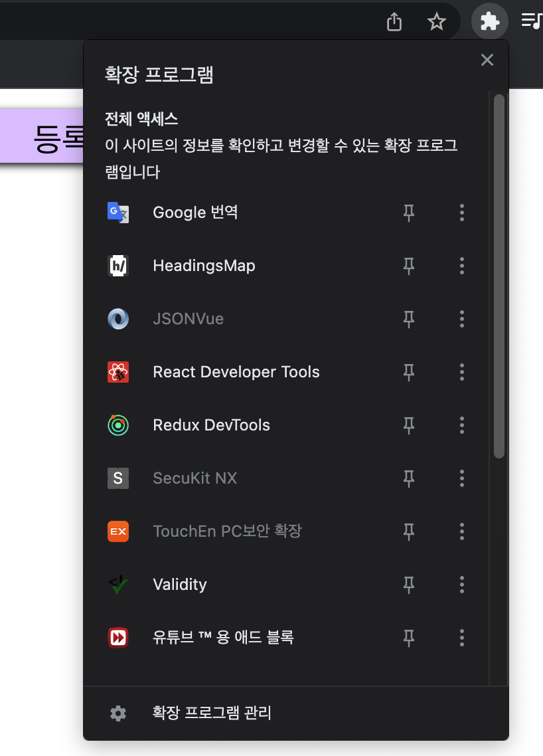Select the HeadingsMap extension label
Image resolution: width=543 pixels, height=756 pixels.
204,266
